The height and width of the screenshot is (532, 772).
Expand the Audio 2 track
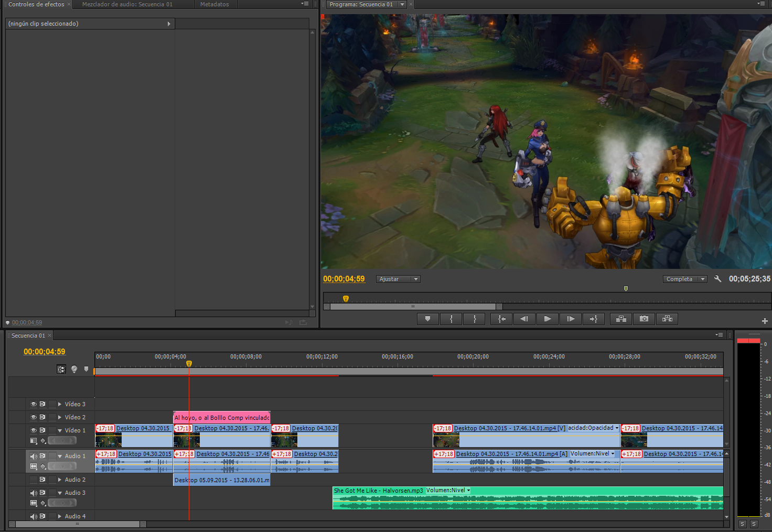[x=60, y=480]
